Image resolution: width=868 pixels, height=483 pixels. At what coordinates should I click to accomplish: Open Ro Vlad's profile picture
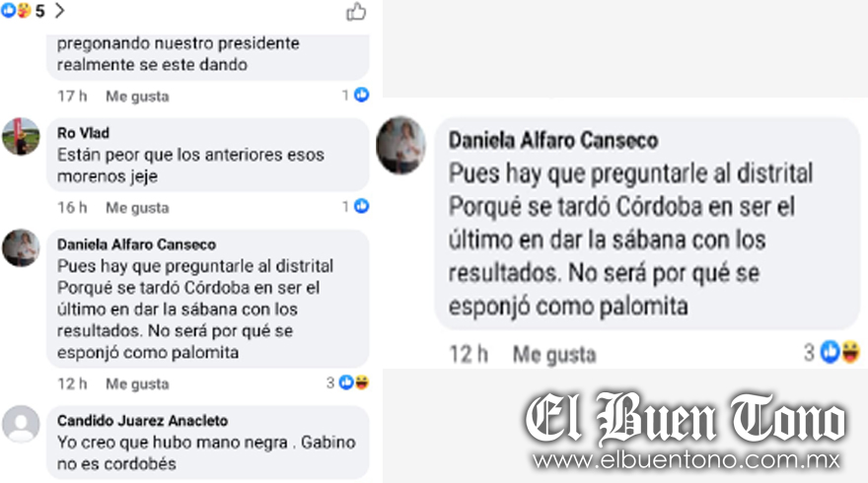tap(21, 136)
